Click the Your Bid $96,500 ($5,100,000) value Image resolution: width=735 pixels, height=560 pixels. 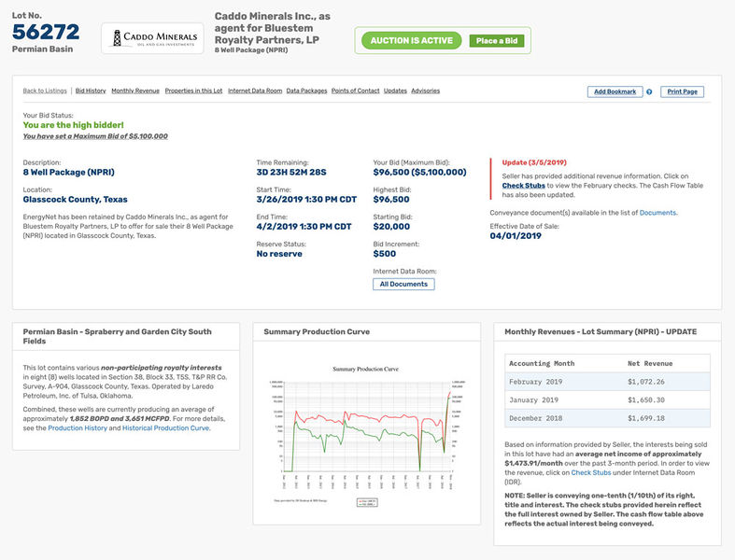coord(419,173)
